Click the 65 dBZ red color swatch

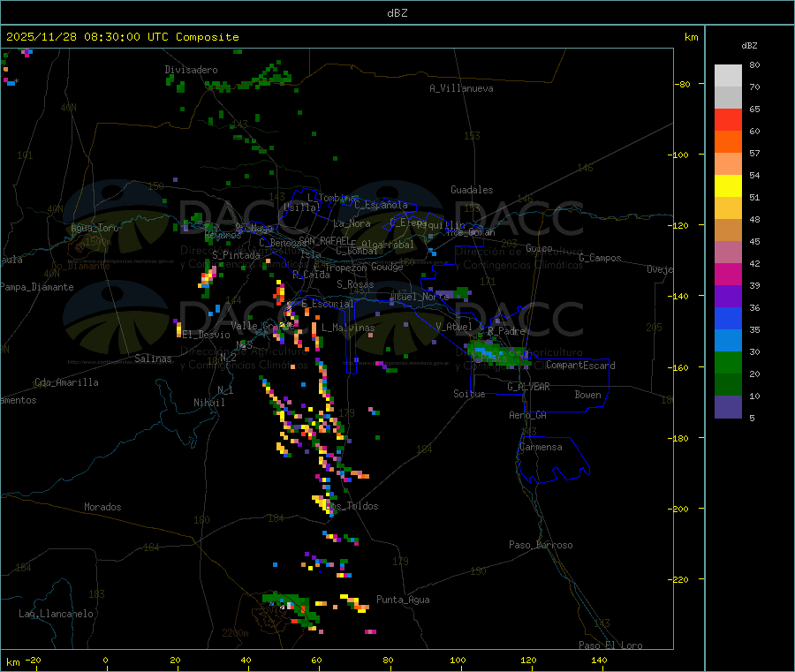[728, 119]
